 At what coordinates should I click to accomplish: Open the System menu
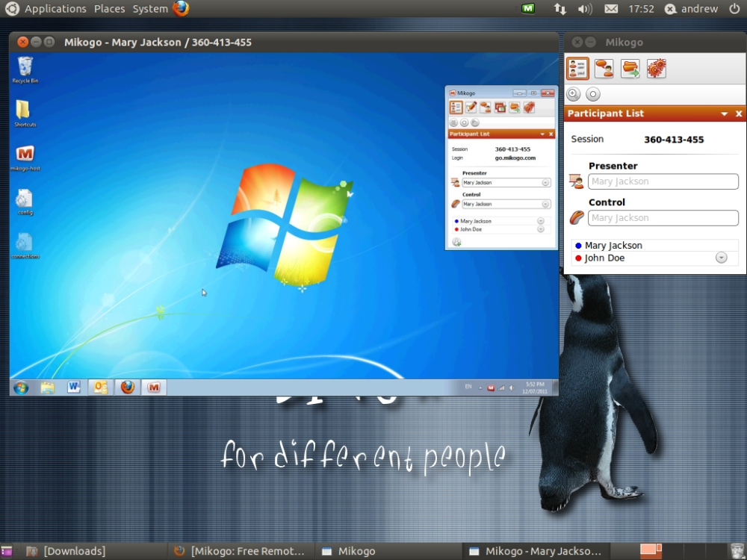tap(150, 8)
